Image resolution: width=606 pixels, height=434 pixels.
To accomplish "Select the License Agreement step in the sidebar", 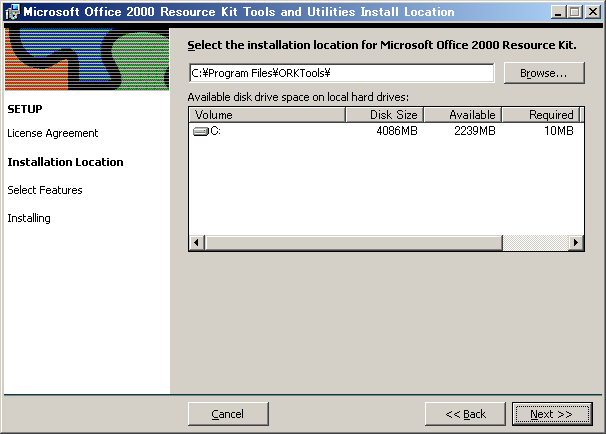I will pyautogui.click(x=52, y=133).
